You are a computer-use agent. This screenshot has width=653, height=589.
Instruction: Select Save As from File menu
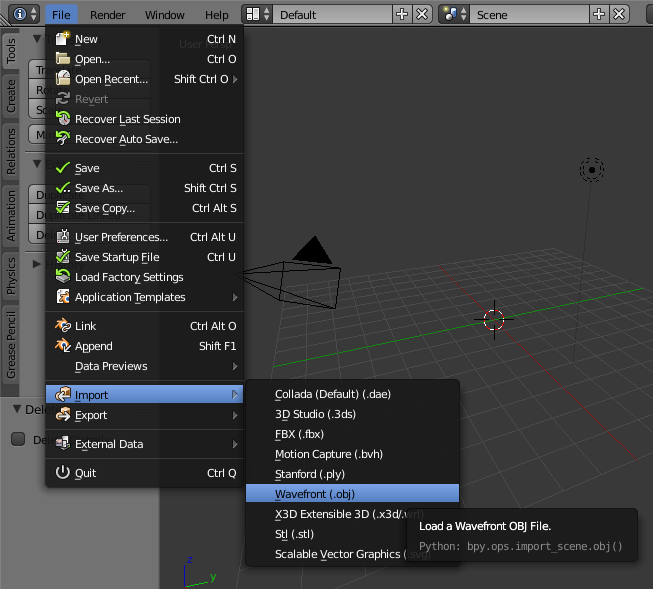tap(99, 188)
